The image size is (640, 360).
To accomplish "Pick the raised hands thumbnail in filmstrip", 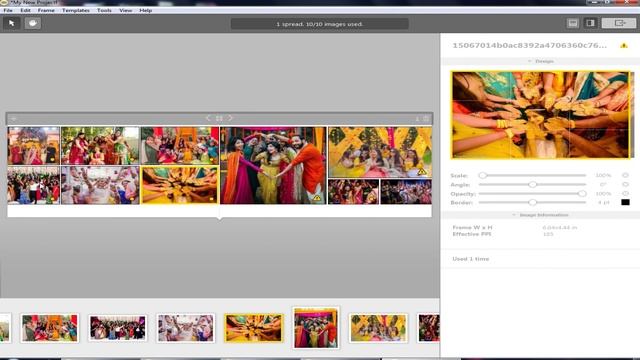I will [185, 328].
